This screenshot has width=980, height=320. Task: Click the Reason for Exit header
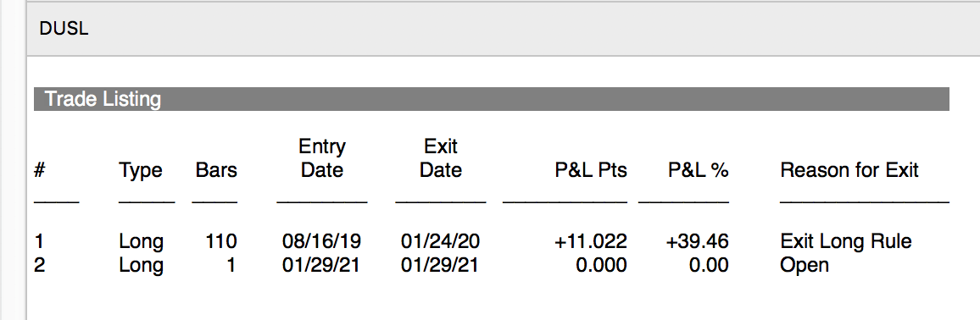point(849,170)
